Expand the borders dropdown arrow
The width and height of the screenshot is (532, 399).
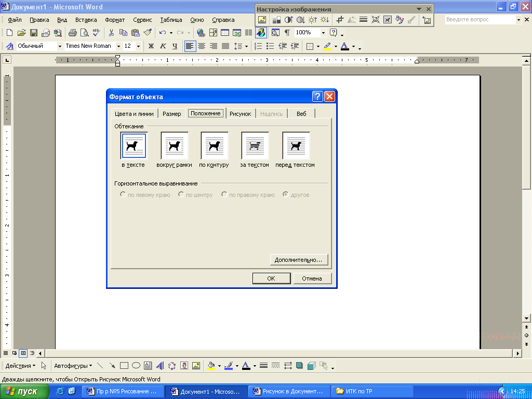pyautogui.click(x=318, y=46)
